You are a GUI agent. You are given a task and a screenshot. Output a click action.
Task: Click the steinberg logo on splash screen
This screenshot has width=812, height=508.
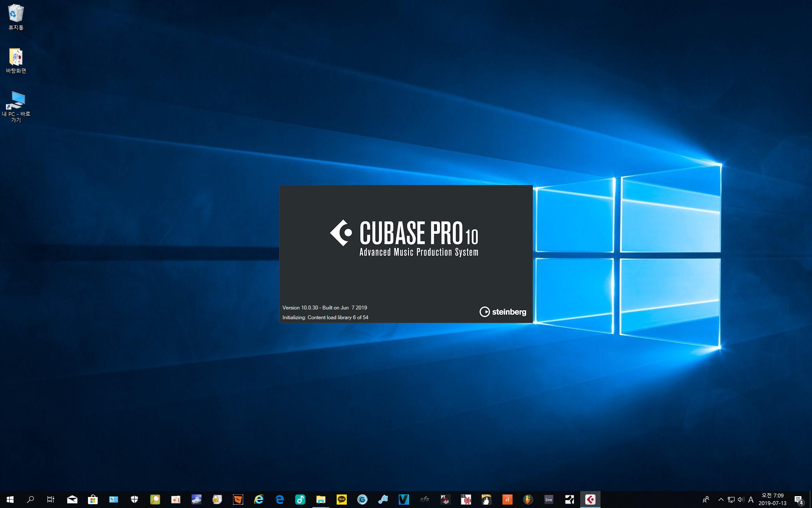click(503, 312)
